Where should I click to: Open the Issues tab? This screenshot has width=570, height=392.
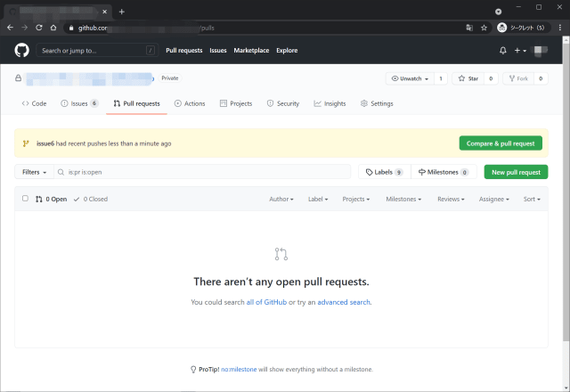(x=79, y=103)
